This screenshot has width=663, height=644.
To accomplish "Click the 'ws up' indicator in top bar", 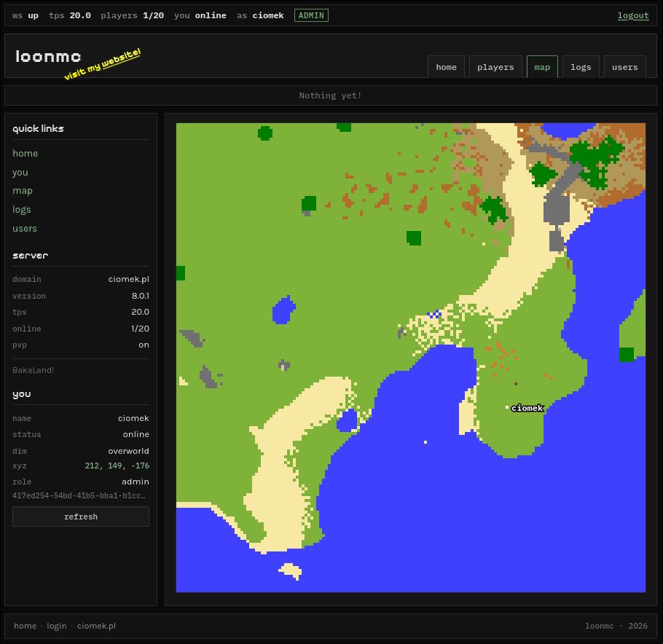I will click(x=25, y=15).
